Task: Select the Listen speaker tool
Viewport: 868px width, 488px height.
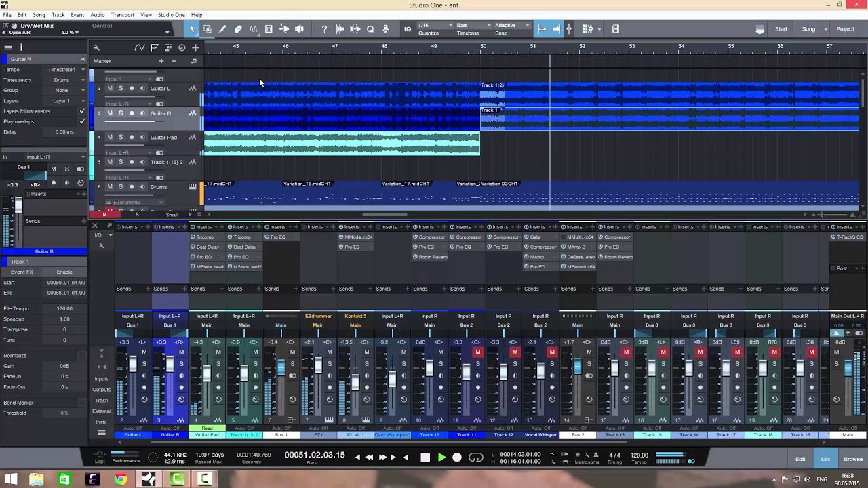Action: [299, 29]
